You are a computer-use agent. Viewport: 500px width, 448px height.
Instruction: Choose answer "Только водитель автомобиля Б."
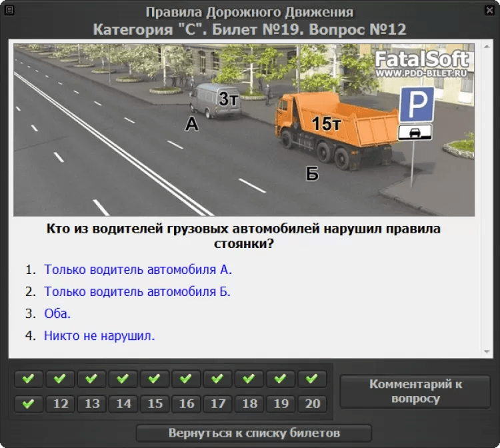[x=137, y=292]
